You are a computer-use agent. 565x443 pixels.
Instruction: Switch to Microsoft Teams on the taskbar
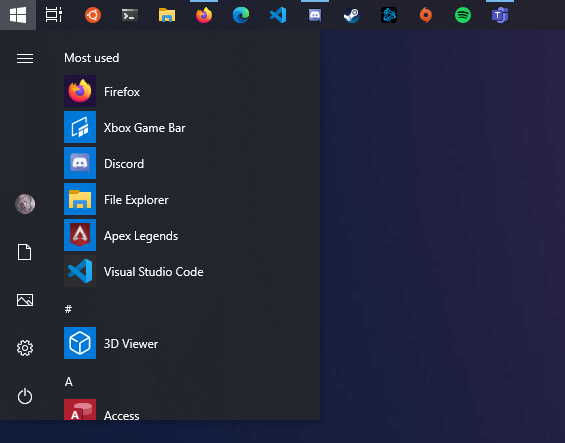click(x=500, y=15)
